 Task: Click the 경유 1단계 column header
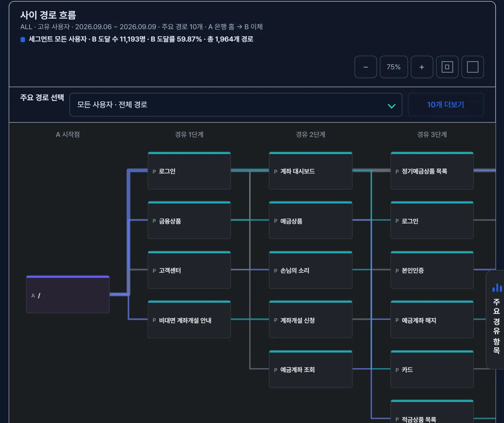(189, 134)
